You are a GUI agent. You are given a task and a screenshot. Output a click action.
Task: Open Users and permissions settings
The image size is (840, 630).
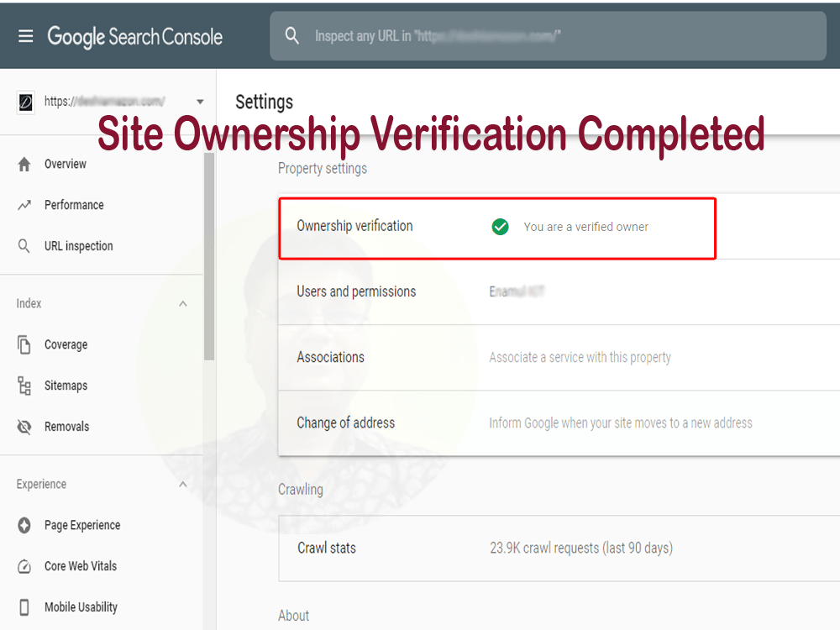click(x=559, y=292)
